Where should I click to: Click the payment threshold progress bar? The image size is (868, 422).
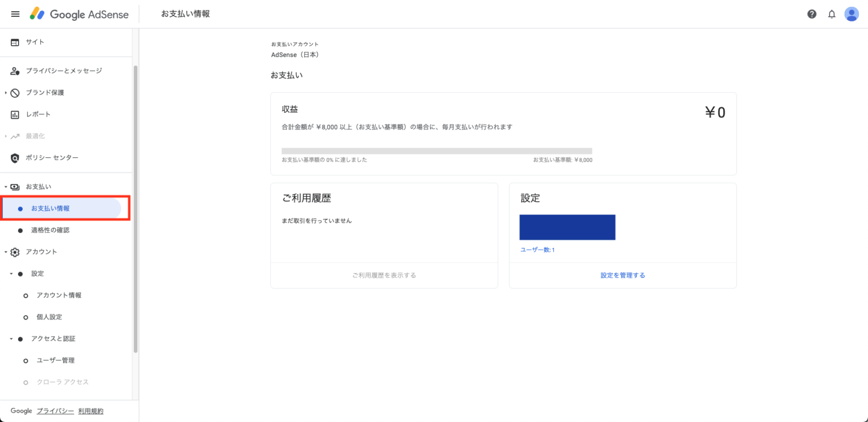coord(437,151)
